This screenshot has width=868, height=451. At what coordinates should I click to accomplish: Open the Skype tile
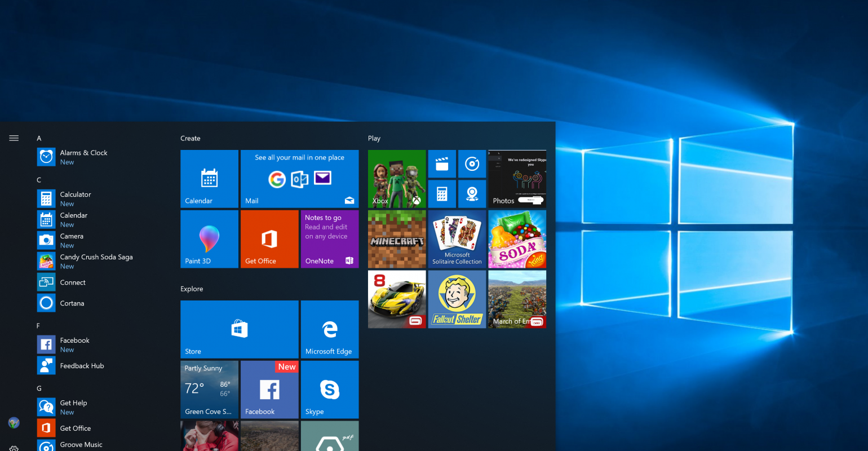point(330,390)
